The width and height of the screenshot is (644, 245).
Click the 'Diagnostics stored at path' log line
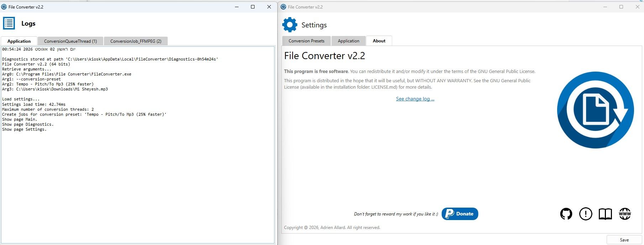[110, 59]
